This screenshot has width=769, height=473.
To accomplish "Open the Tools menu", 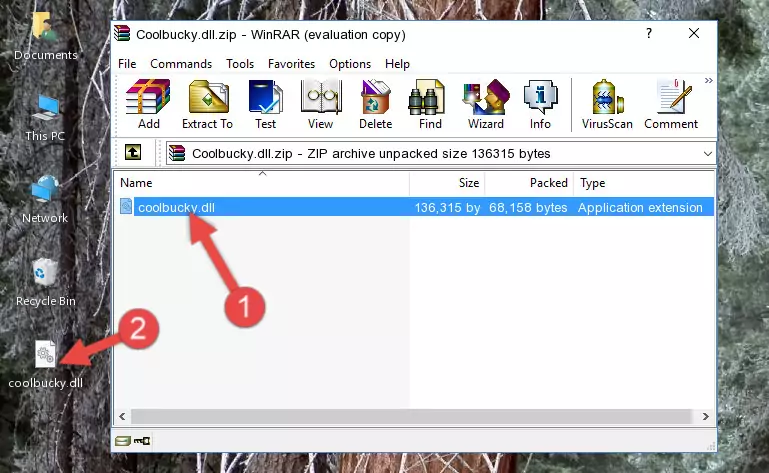I will pos(240,64).
